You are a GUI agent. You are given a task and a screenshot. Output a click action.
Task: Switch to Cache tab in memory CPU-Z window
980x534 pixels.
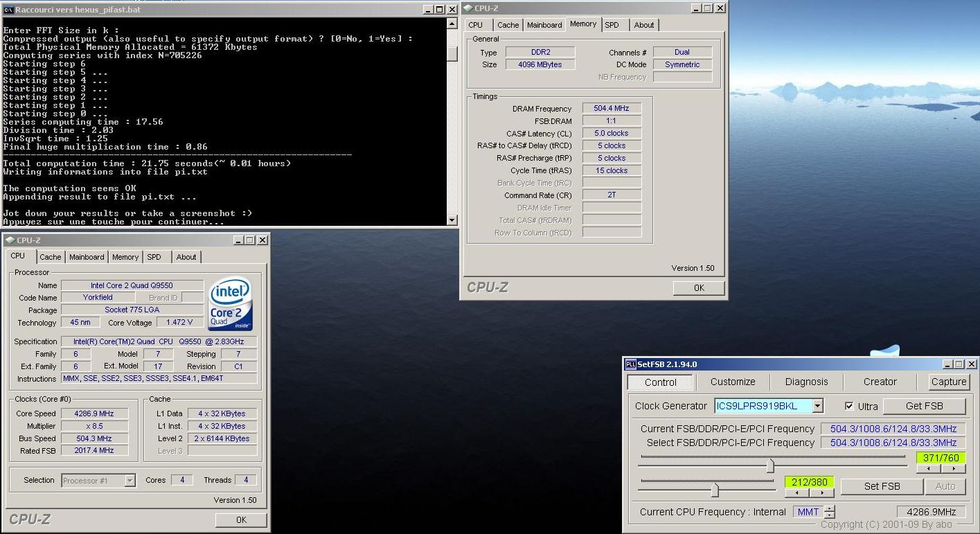click(x=508, y=25)
